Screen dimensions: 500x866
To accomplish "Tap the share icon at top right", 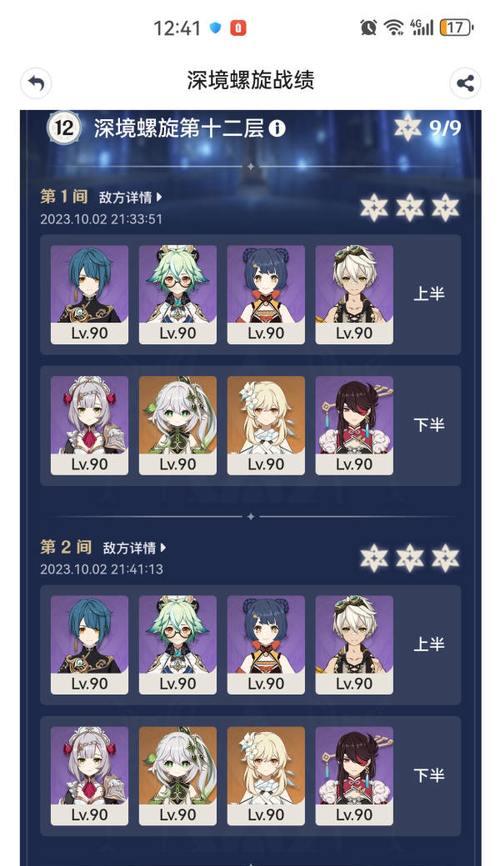I will pyautogui.click(x=465, y=83).
